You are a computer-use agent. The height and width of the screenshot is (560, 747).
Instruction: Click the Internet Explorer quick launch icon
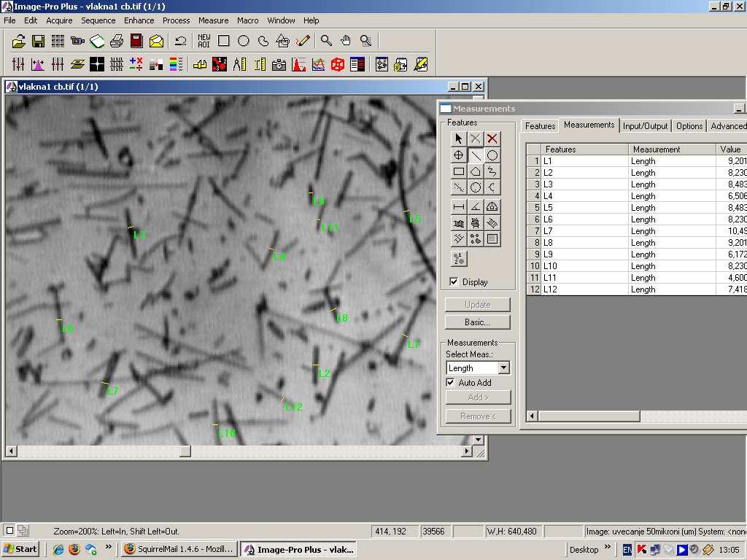[58, 549]
